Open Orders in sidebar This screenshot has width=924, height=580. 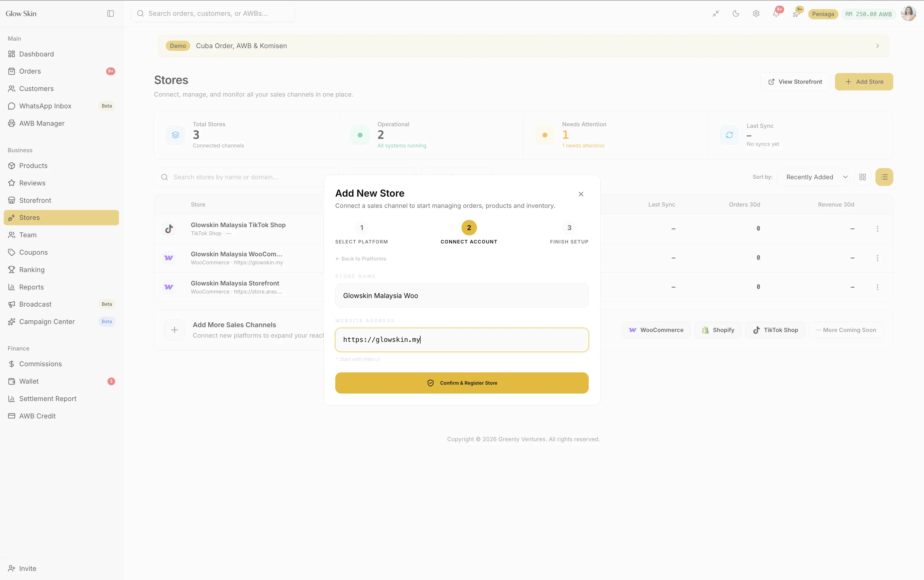pyautogui.click(x=61, y=71)
